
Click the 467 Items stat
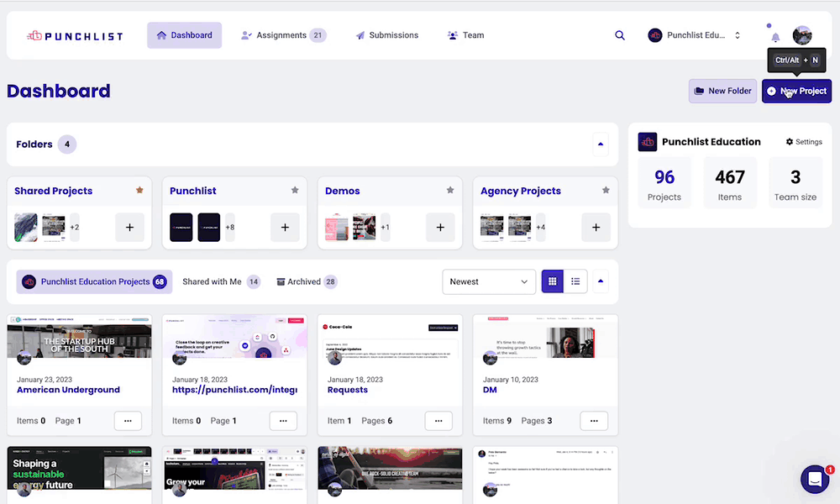coord(730,183)
